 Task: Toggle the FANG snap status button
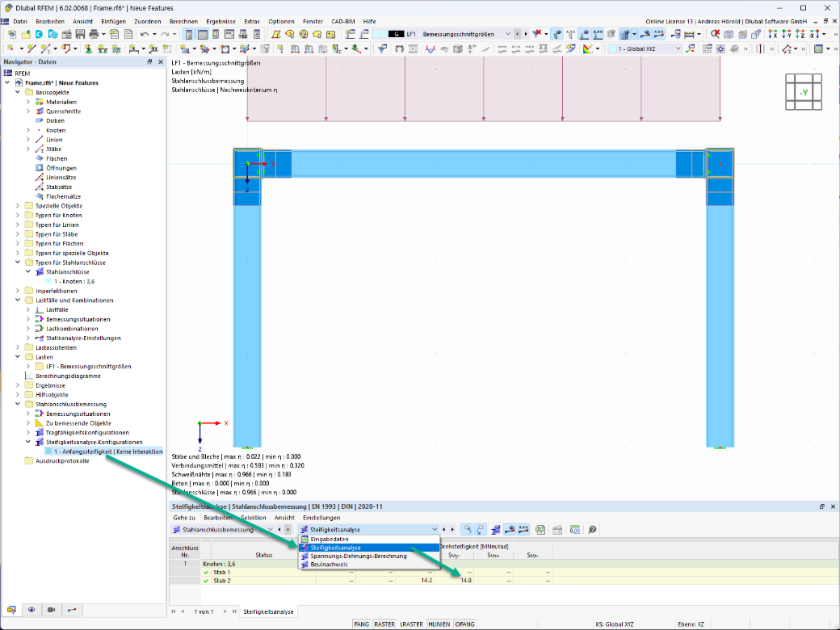click(x=362, y=624)
